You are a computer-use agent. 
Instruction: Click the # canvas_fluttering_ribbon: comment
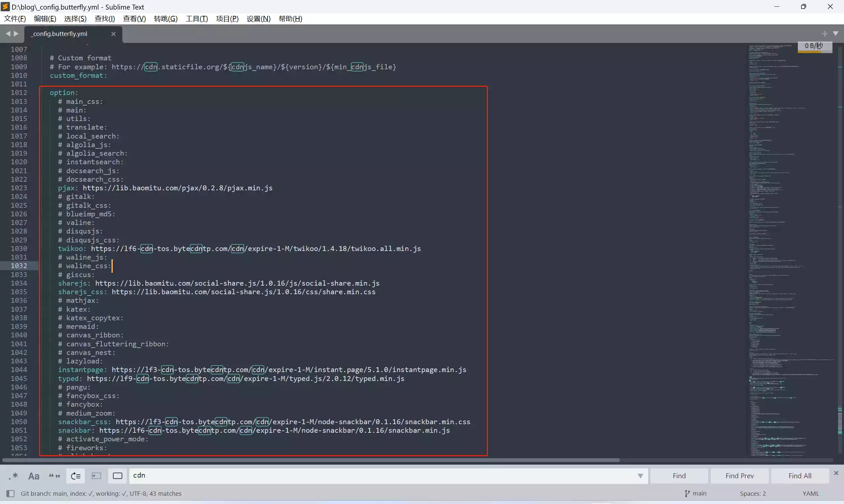click(x=113, y=344)
